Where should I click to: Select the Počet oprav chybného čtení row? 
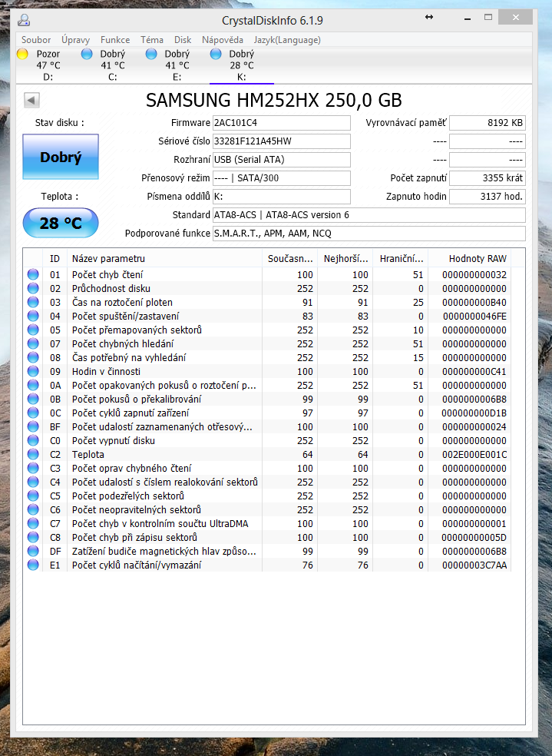click(x=267, y=468)
